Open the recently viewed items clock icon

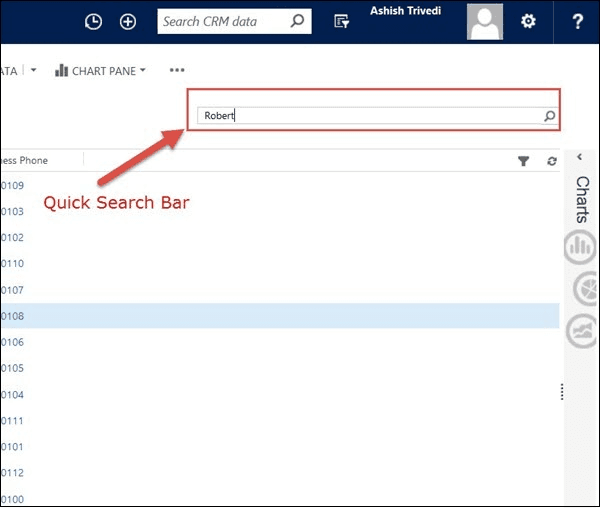[93, 21]
